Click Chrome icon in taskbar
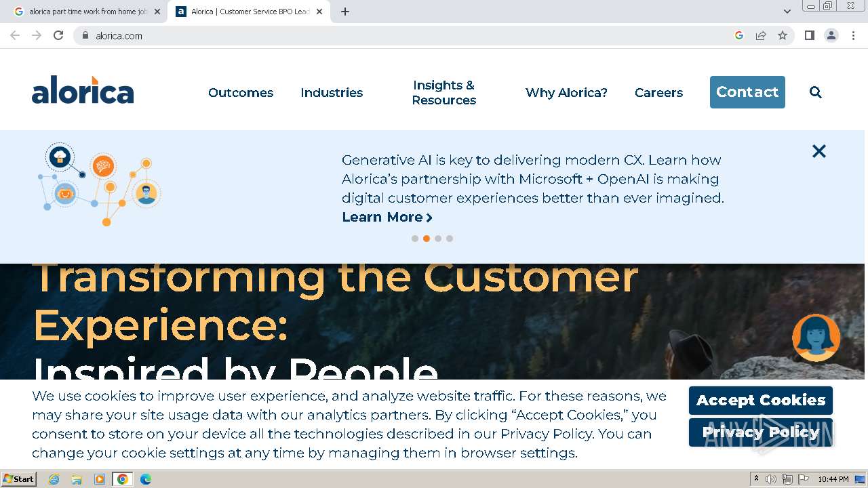This screenshot has width=868, height=488. pos(123,479)
